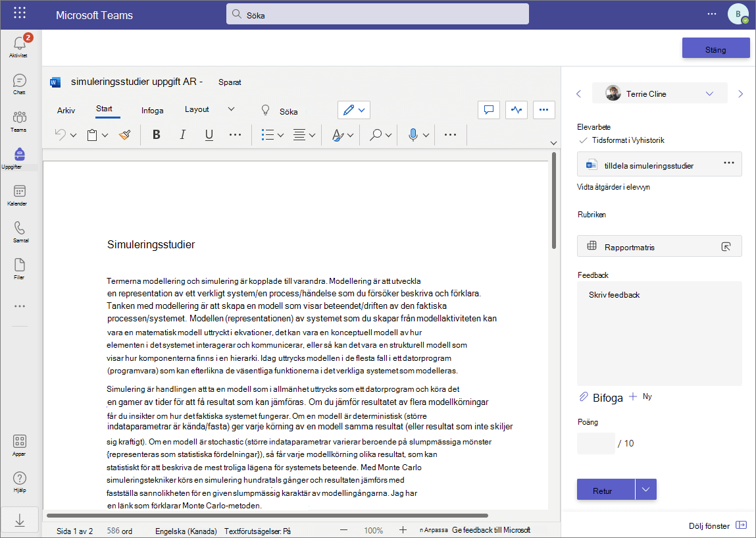Open options ellipsis for tilldela simuleringsstudier
This screenshot has width=756, height=538.
729,163
